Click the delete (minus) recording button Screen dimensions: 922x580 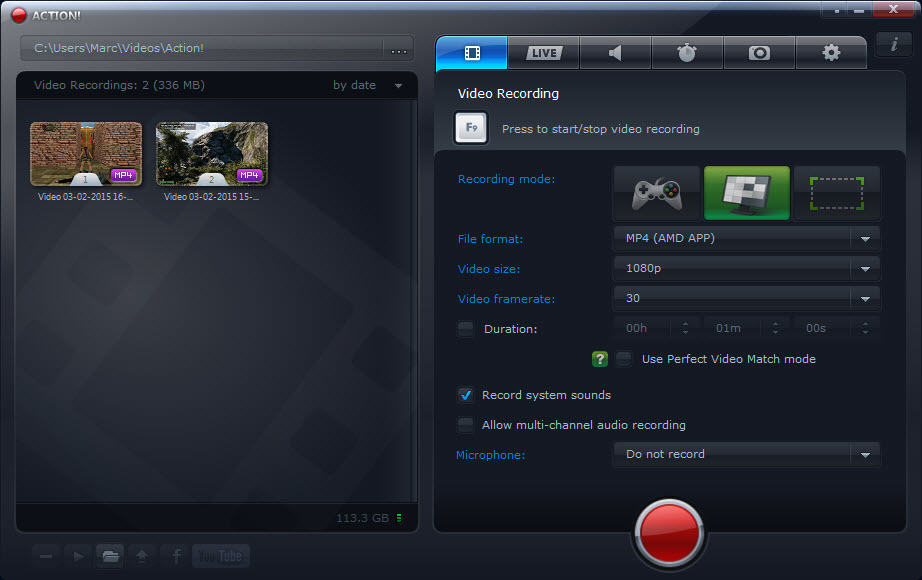46,556
